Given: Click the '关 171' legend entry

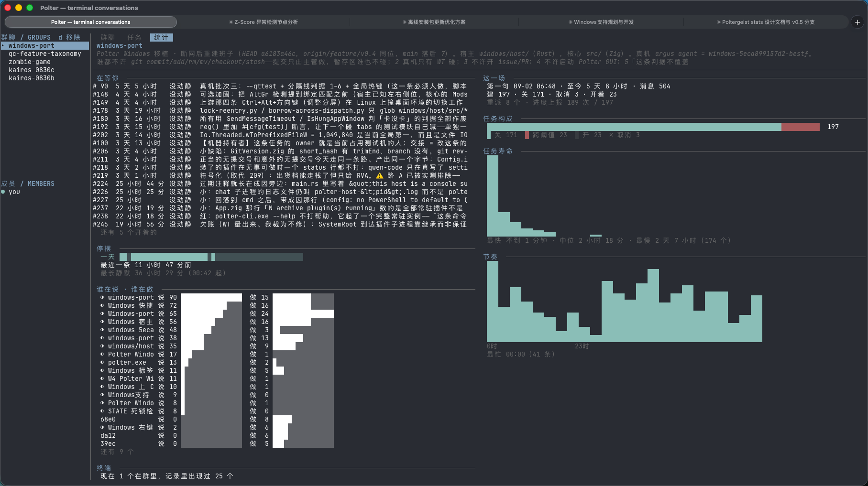Looking at the screenshot, I should tap(502, 135).
